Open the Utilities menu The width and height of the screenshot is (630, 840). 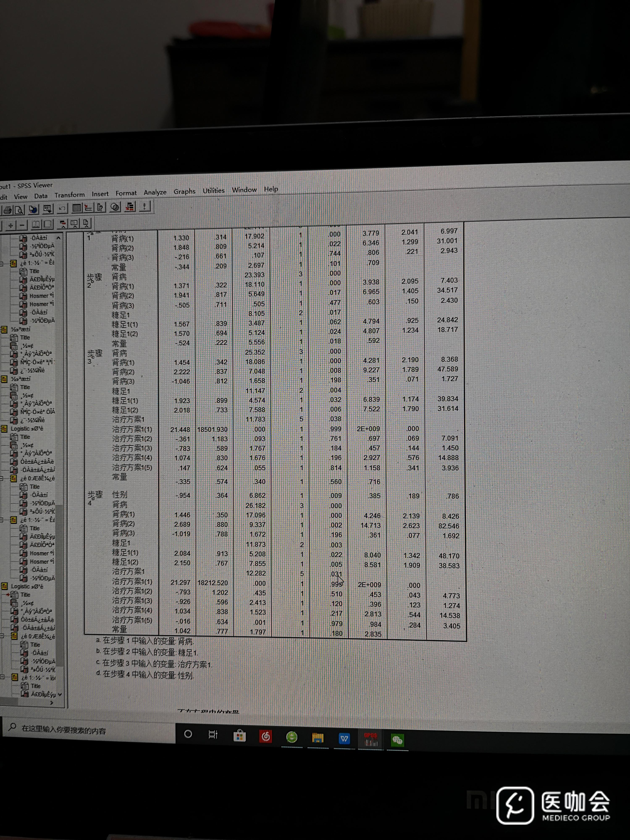[213, 191]
